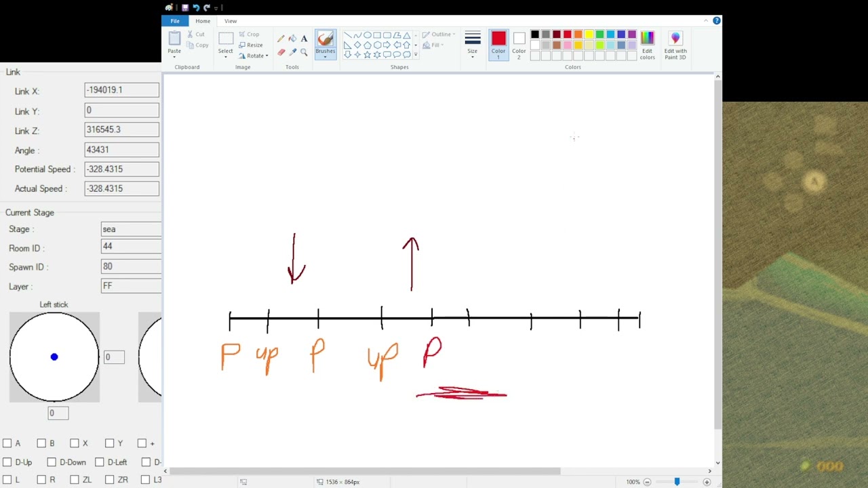Check the + button checkbox
The image size is (868, 488).
point(142,443)
